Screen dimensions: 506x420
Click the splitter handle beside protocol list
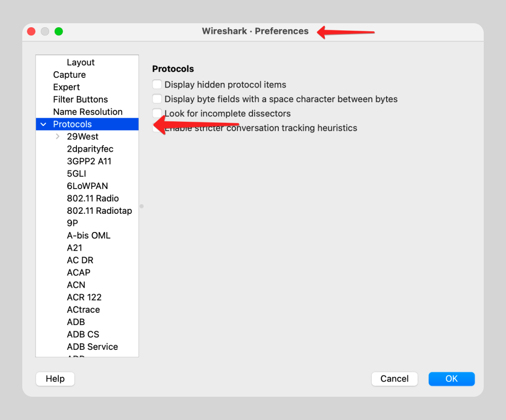point(141,206)
